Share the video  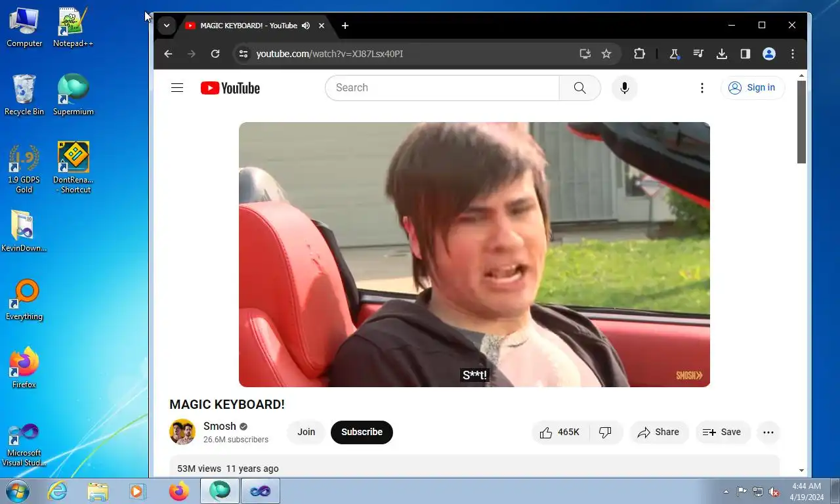(x=659, y=432)
